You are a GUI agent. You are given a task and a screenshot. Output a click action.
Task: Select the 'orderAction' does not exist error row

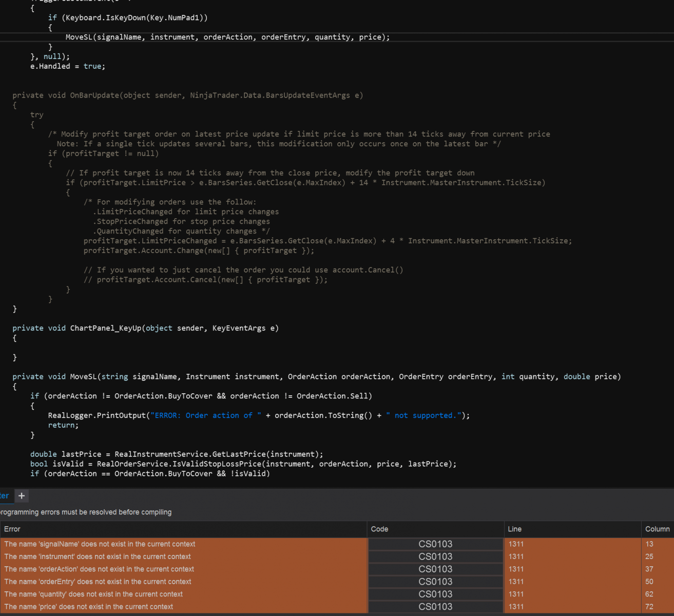pos(99,569)
